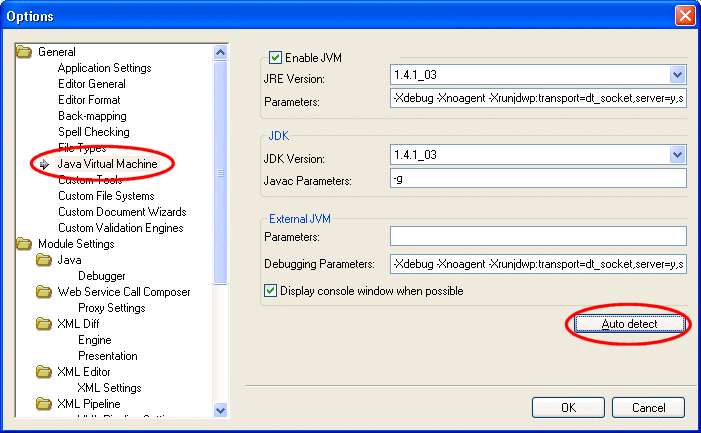The image size is (701, 433).
Task: Select Application Settings in the tree
Action: [x=104, y=68]
